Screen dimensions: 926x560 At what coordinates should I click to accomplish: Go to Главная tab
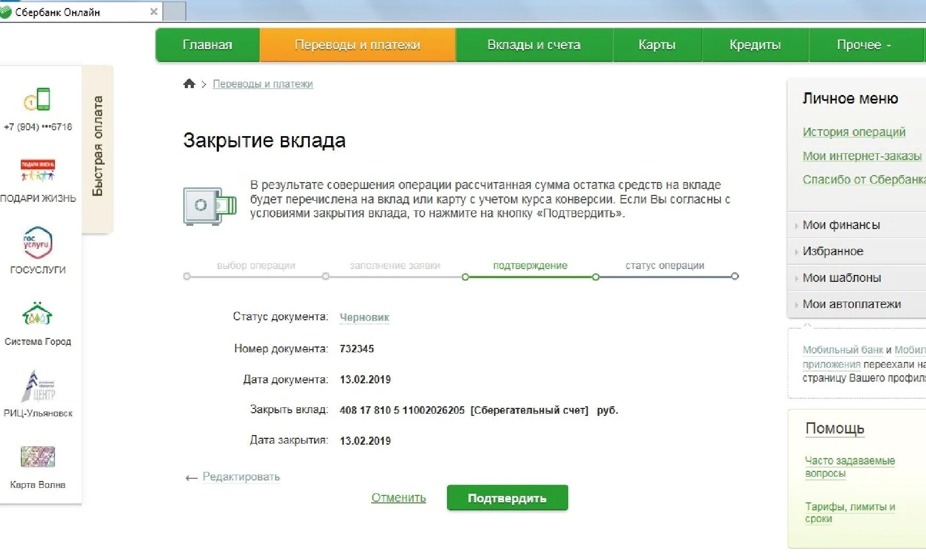(207, 45)
